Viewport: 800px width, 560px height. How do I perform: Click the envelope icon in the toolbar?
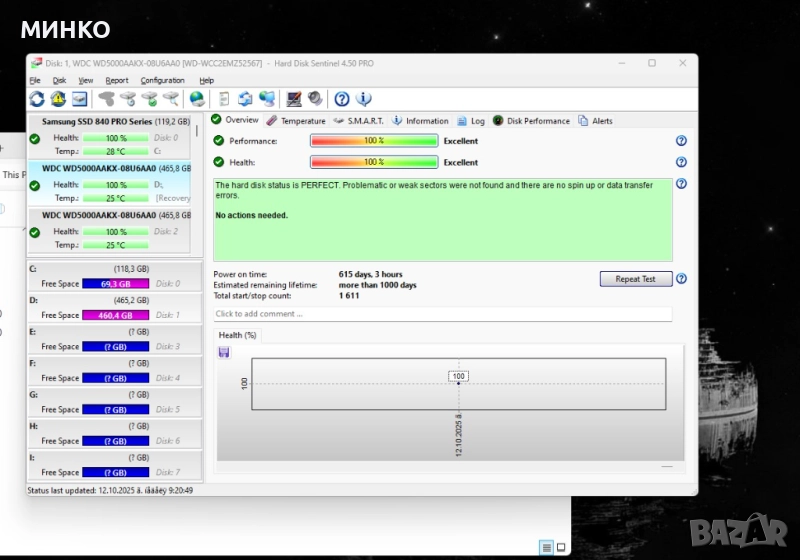[79, 99]
